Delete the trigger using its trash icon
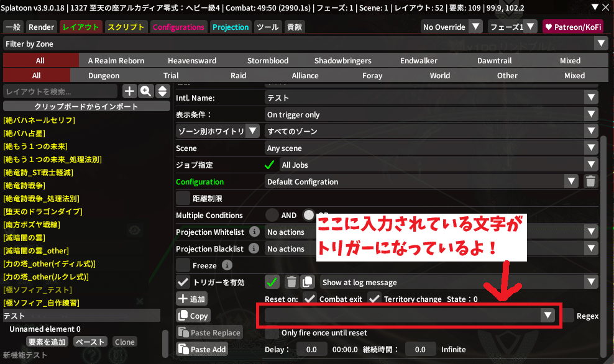 point(291,282)
